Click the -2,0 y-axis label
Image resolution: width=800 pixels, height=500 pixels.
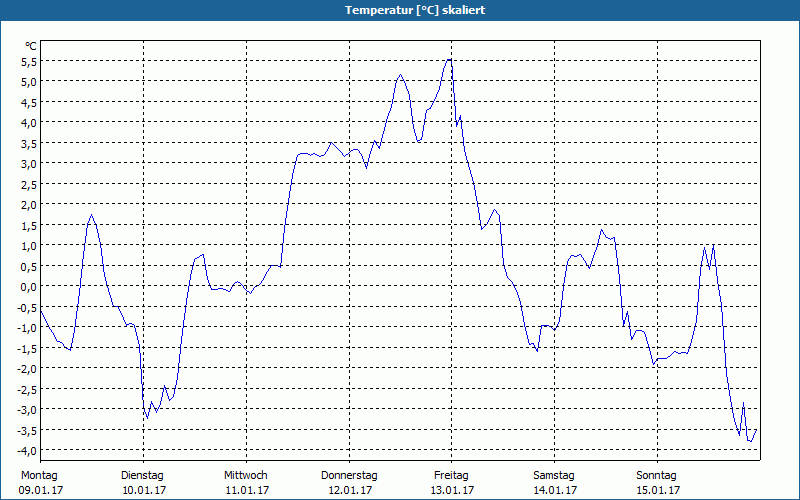(28, 368)
